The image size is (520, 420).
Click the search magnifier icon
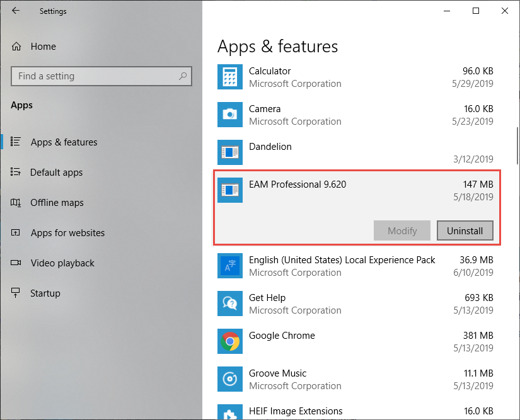point(182,76)
